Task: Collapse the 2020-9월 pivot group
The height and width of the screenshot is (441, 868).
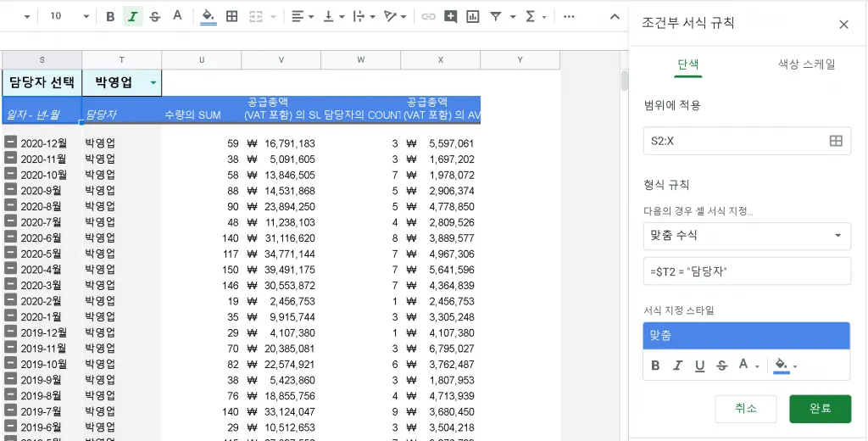Action: pos(10,189)
